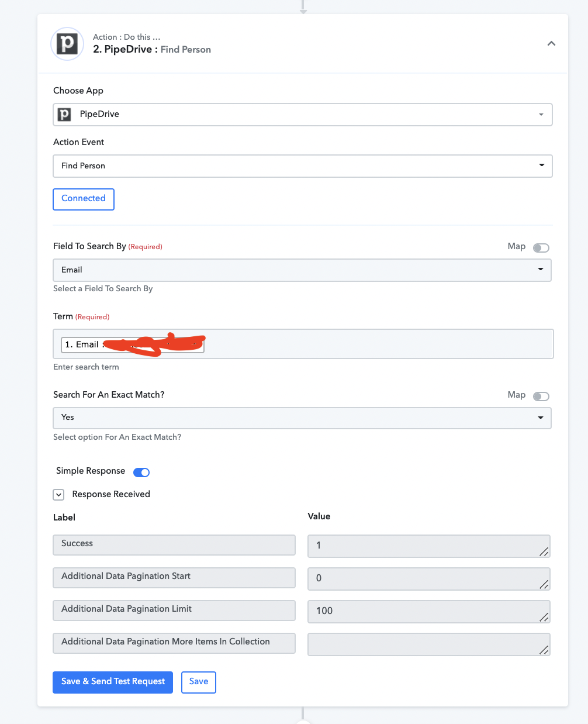Collapse the Response Received section checkbox

58,495
